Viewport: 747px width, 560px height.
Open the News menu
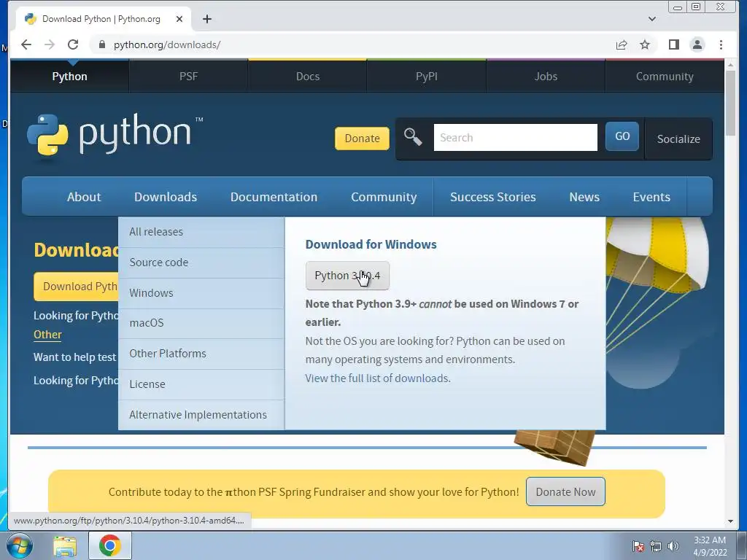pos(584,197)
